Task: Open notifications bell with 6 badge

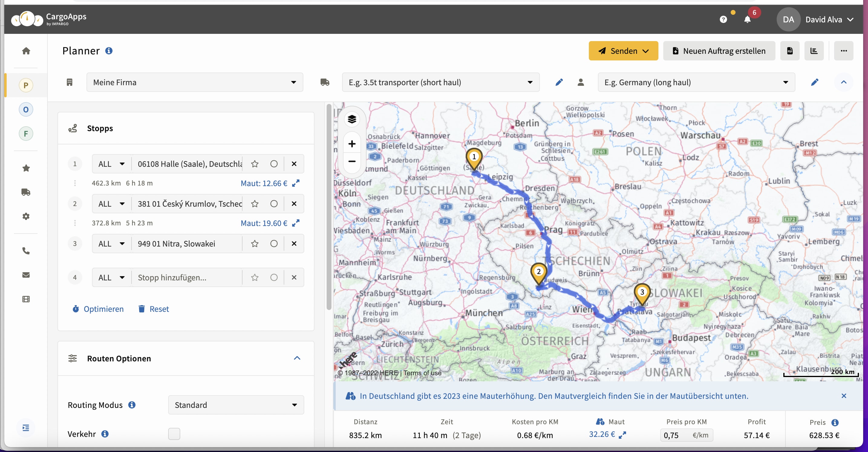Action: tap(747, 20)
